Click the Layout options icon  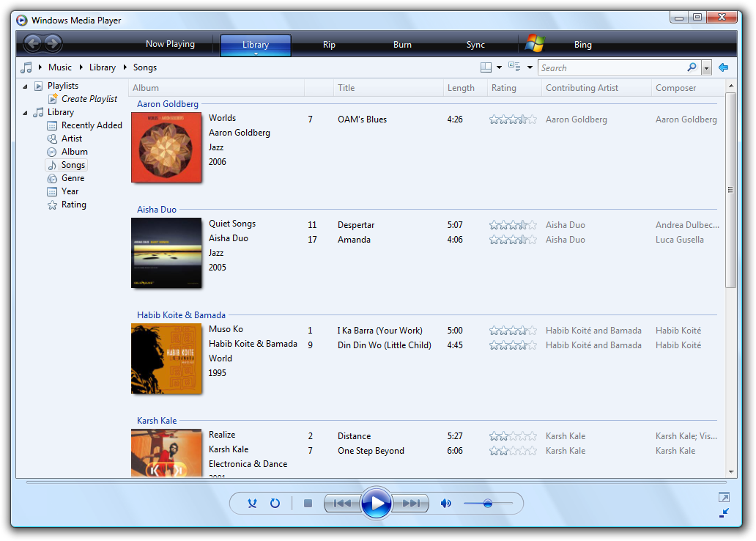click(486, 67)
